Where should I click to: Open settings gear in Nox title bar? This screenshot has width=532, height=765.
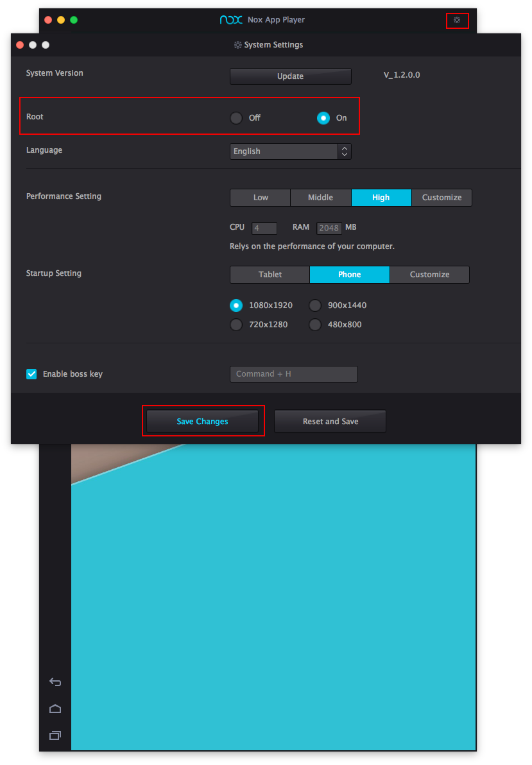tap(457, 21)
